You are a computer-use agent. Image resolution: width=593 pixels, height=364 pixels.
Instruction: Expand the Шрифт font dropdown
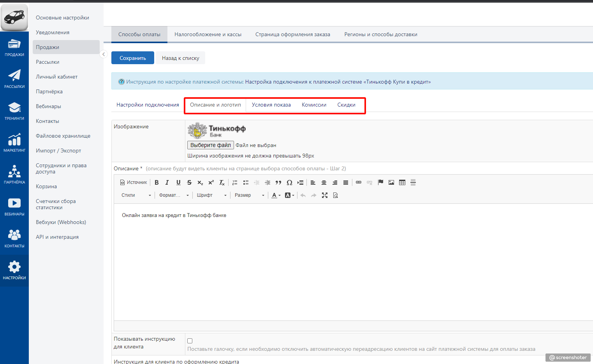coord(211,195)
